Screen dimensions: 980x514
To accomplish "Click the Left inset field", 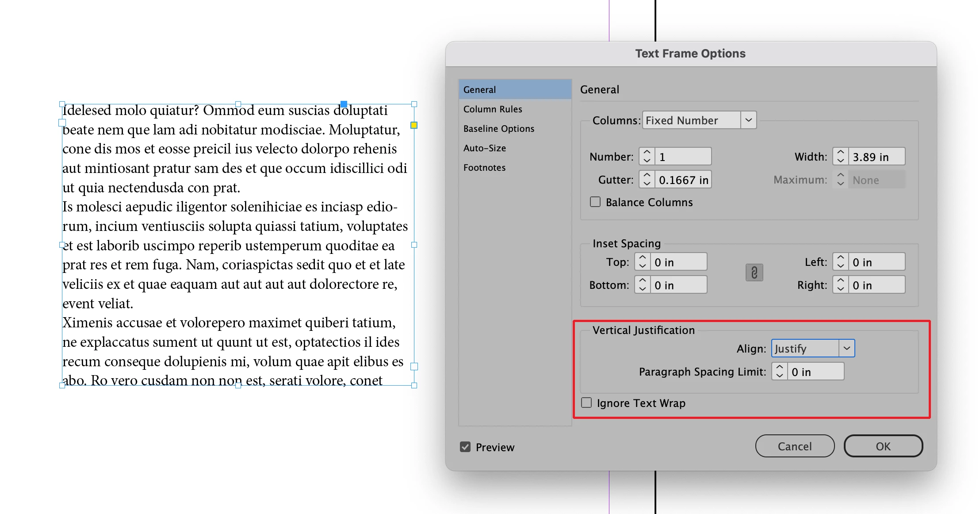I will click(x=877, y=262).
